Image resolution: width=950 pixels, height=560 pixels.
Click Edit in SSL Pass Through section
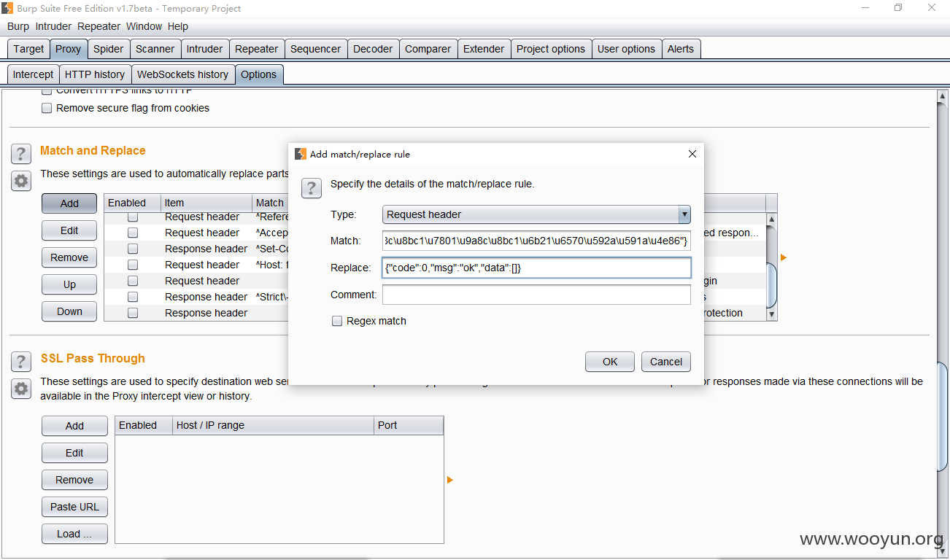pyautogui.click(x=74, y=453)
